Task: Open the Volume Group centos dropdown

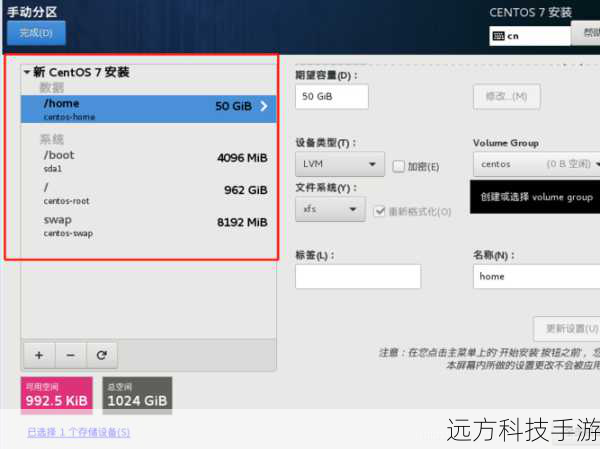Action: (x=536, y=164)
